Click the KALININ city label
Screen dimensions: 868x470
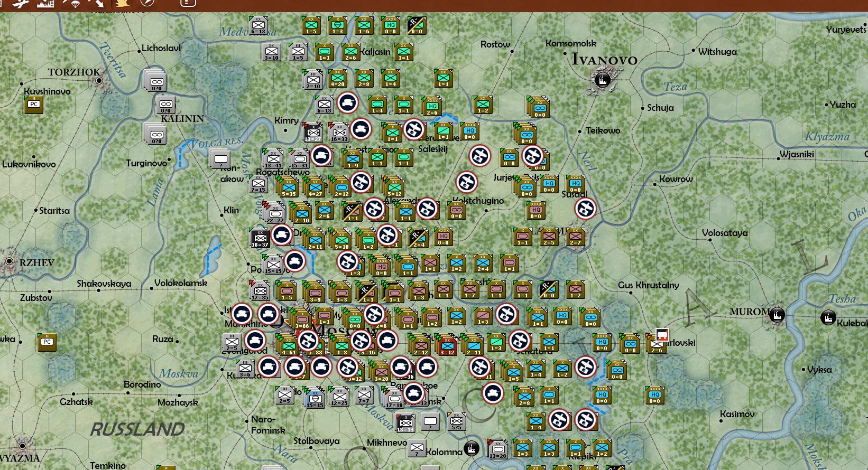182,118
